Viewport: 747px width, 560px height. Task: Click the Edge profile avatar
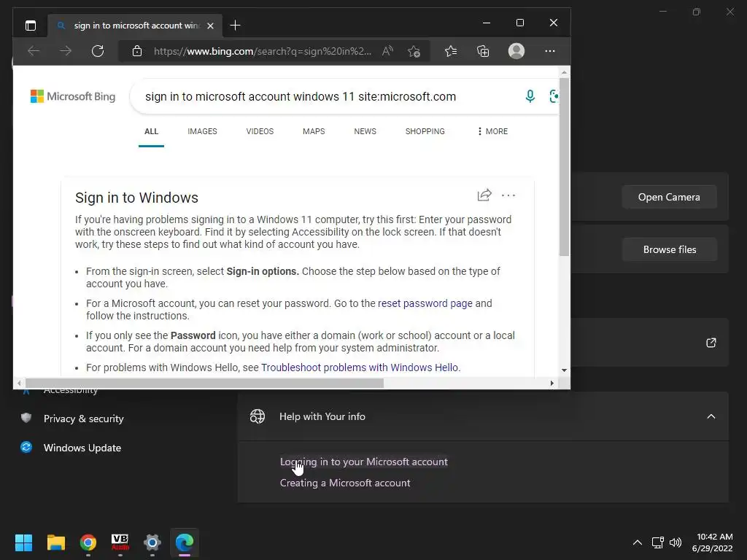tap(516, 51)
